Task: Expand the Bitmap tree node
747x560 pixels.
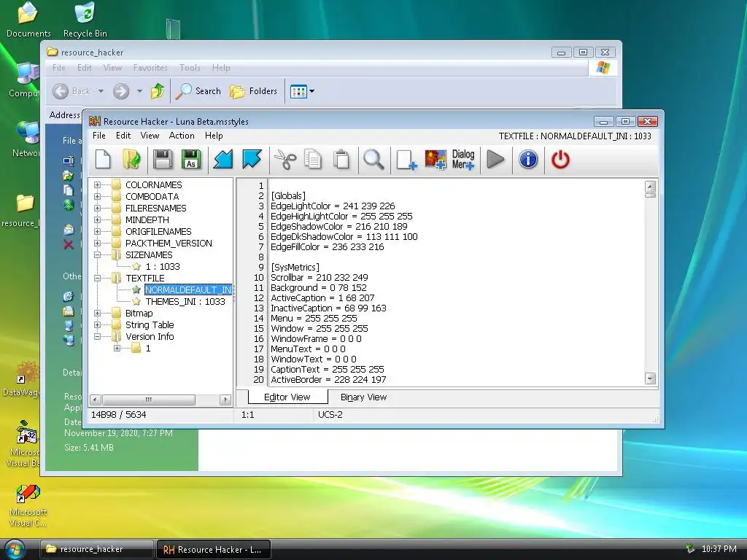Action: [x=97, y=314]
